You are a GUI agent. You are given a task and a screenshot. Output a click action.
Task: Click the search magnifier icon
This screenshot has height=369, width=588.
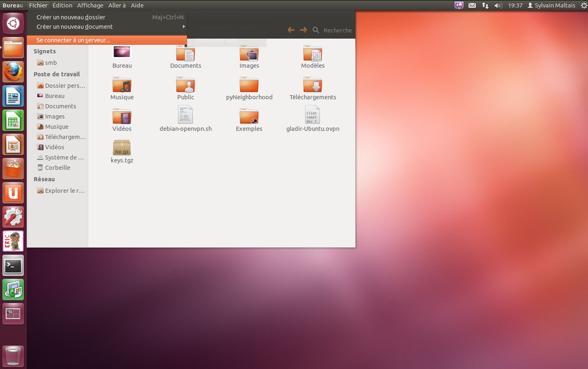click(316, 30)
